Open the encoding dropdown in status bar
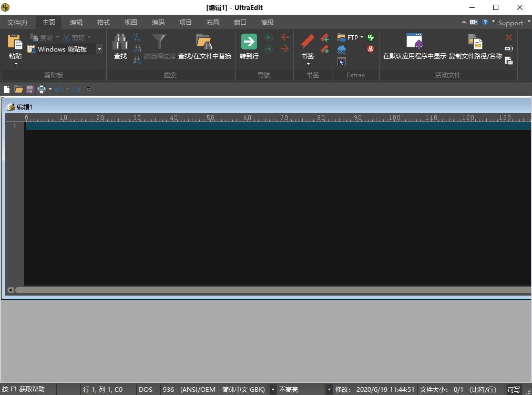 273,389
